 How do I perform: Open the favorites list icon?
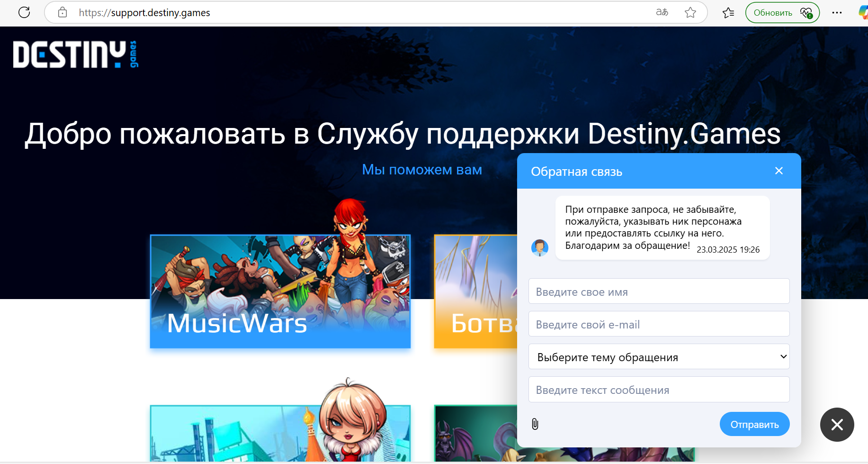(728, 12)
